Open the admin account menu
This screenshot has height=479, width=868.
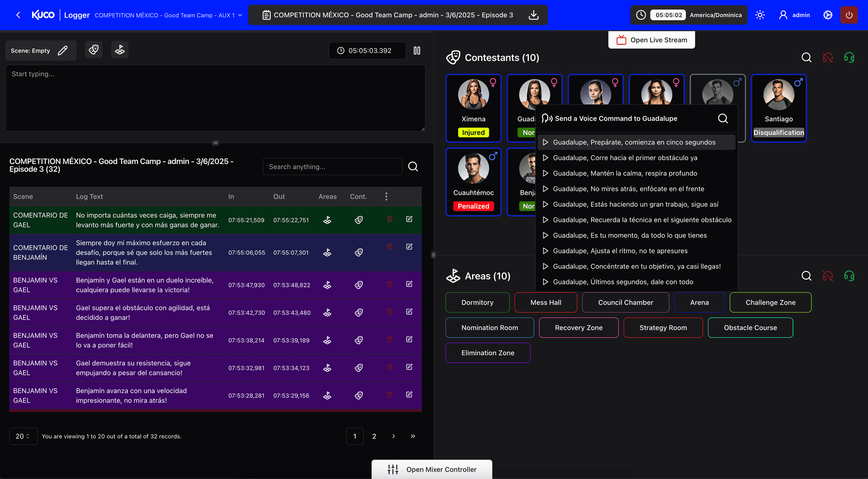click(794, 15)
